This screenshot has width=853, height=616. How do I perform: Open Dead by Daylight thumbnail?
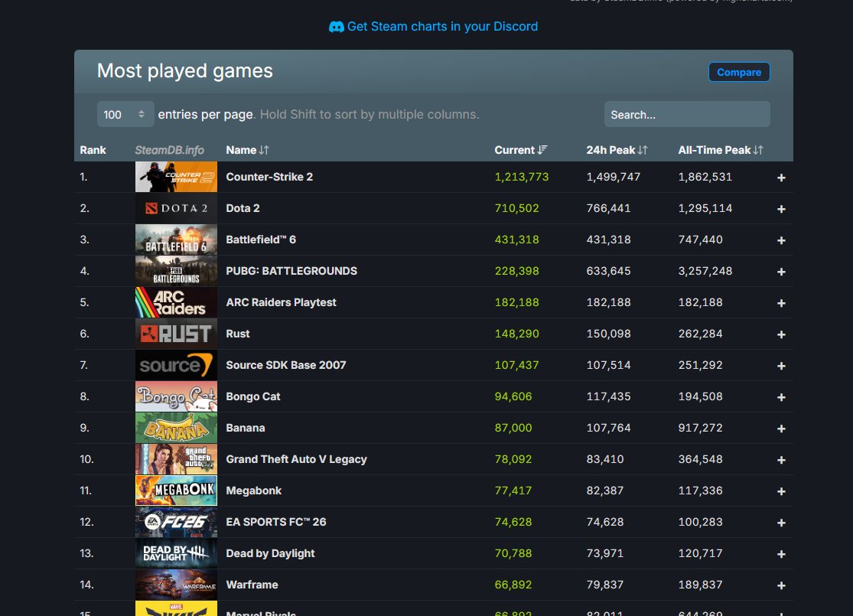tap(176, 553)
